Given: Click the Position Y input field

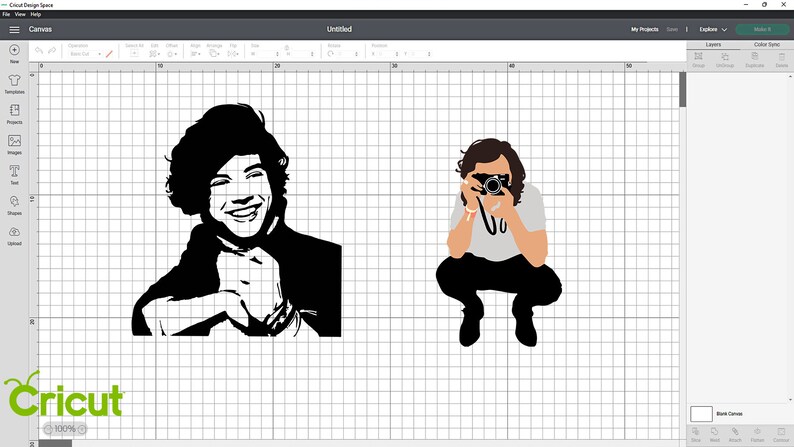Looking at the screenshot, I should (417, 54).
